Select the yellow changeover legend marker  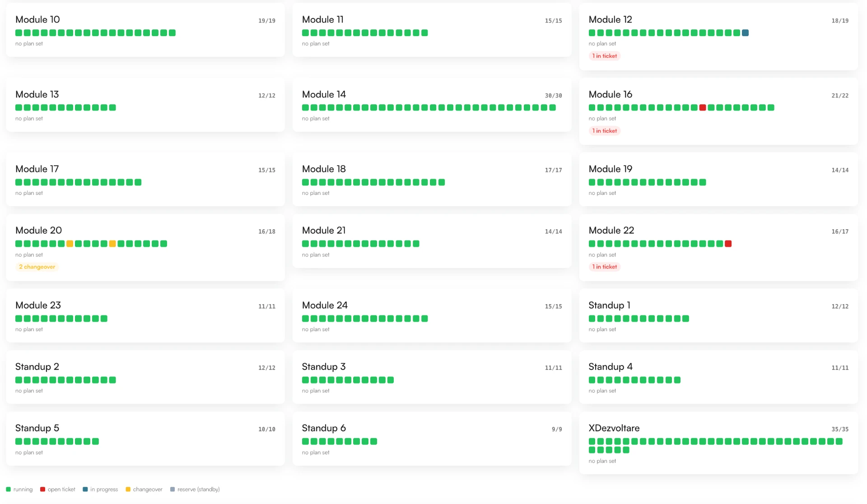coord(128,489)
